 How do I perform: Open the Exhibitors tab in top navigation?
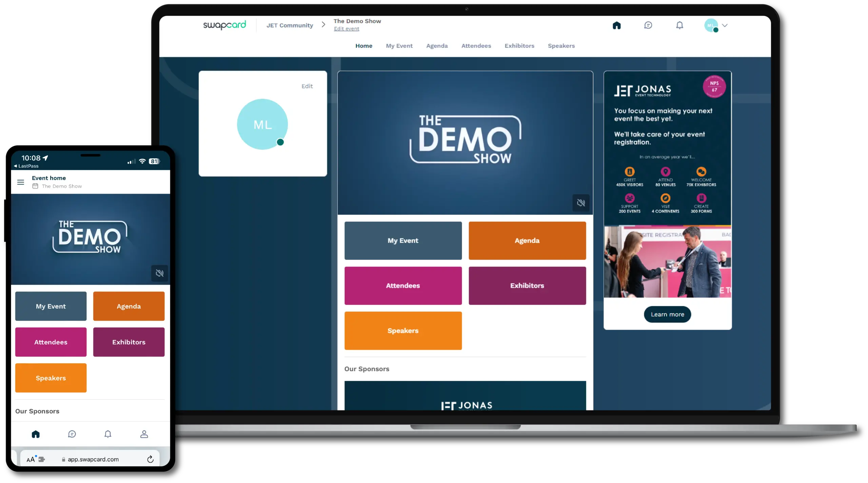pyautogui.click(x=519, y=46)
